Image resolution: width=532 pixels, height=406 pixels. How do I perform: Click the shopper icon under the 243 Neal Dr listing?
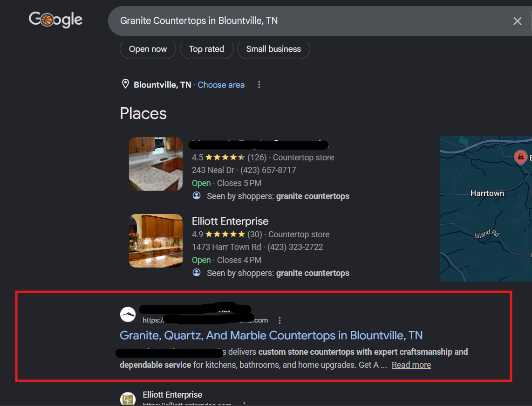coord(197,195)
